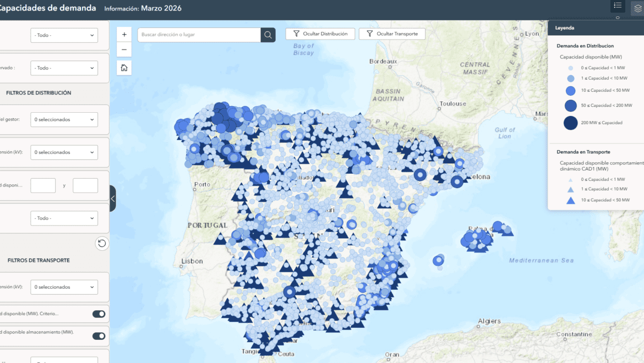Screen dimensions: 644x363
Task: Toggle 'disponible almacenamiento (MW)' switch
Action: click(99, 335)
